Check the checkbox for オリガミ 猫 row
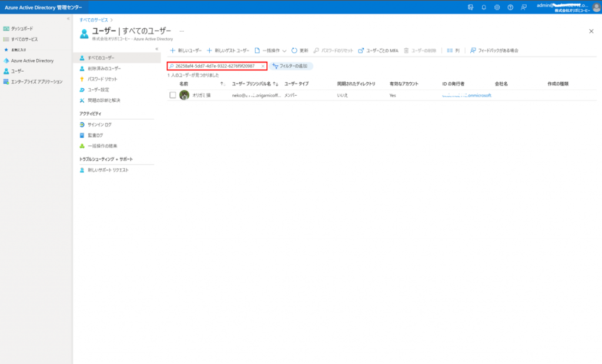 tap(173, 95)
